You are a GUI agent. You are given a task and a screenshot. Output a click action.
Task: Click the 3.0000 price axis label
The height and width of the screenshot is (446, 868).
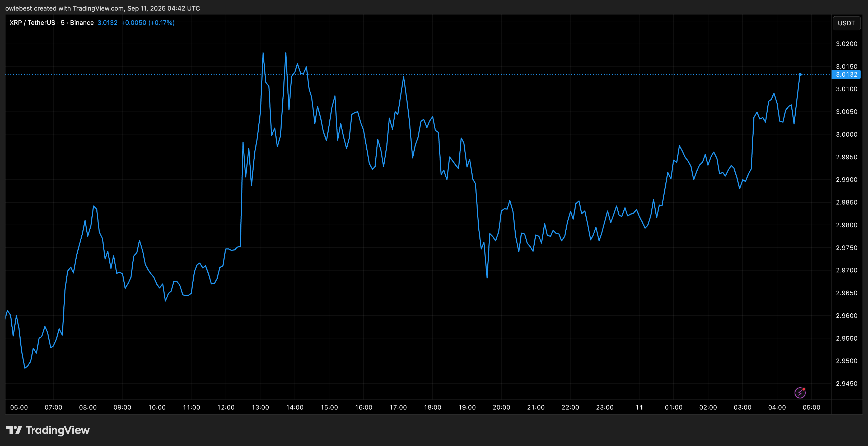pos(846,134)
